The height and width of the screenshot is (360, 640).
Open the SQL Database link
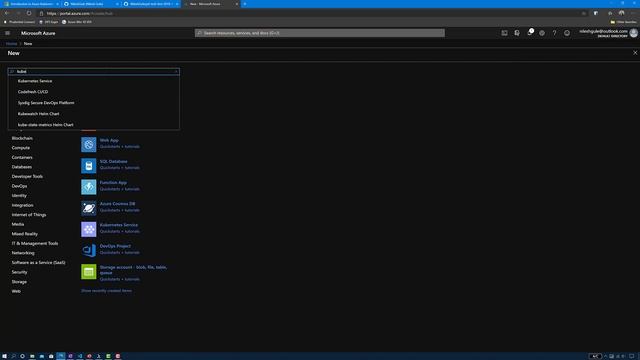pyautogui.click(x=113, y=162)
